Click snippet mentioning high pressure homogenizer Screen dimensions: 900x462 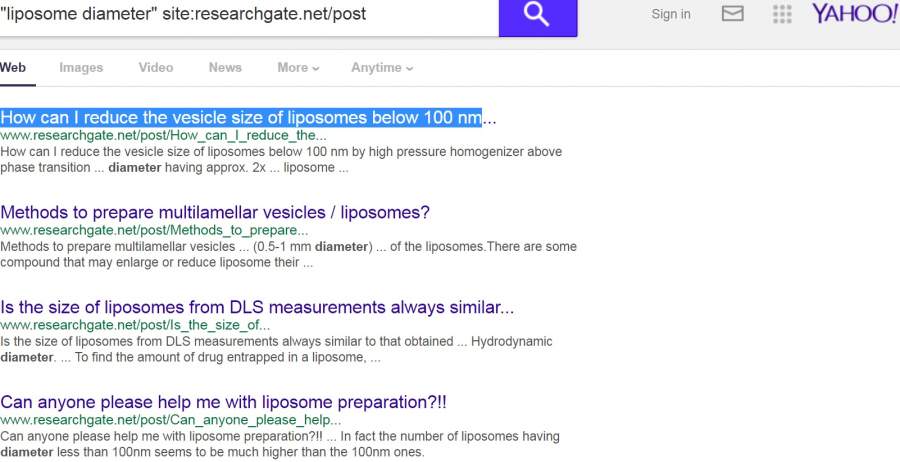coord(281,160)
